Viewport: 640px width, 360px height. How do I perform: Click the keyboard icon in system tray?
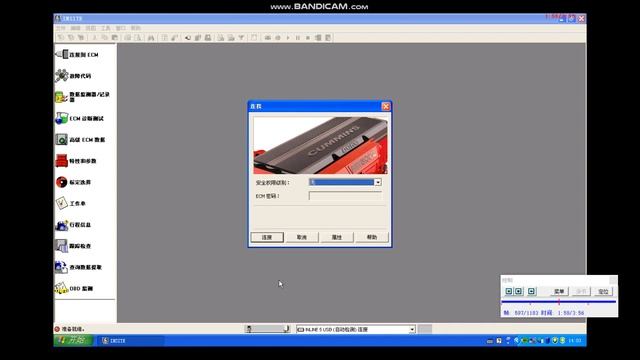(x=490, y=341)
